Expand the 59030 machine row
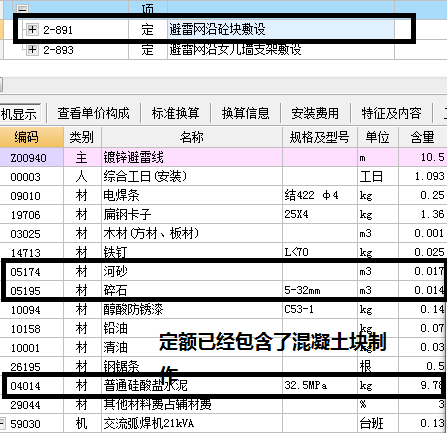This screenshot has width=447, height=433. tap(2, 423)
